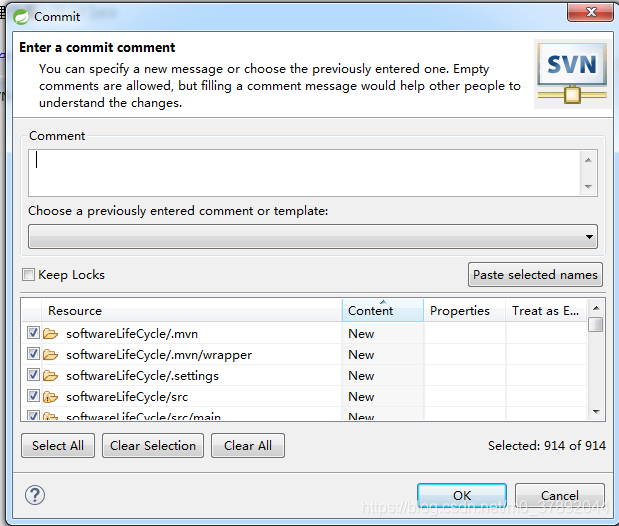Click the help question mark icon
The width and height of the screenshot is (619, 526).
pos(35,495)
